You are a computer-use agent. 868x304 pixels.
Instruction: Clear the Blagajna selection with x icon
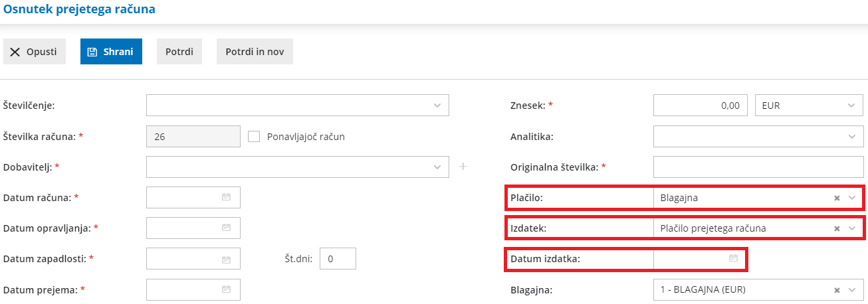837,289
